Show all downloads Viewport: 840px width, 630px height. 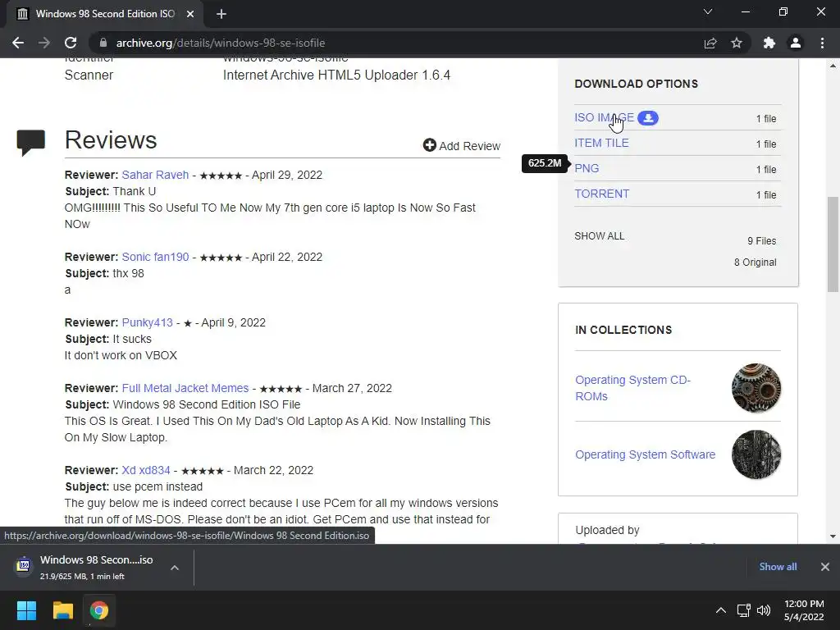point(778,566)
